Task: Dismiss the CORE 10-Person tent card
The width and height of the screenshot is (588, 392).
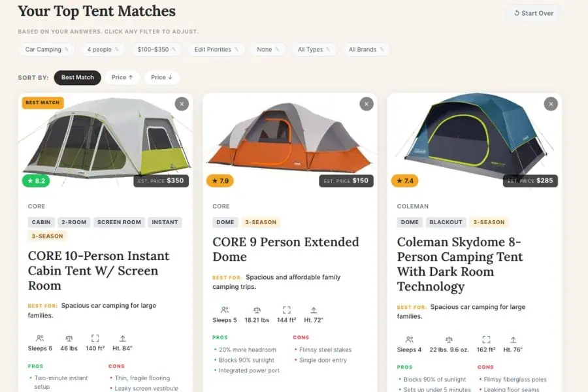Action: click(x=182, y=104)
